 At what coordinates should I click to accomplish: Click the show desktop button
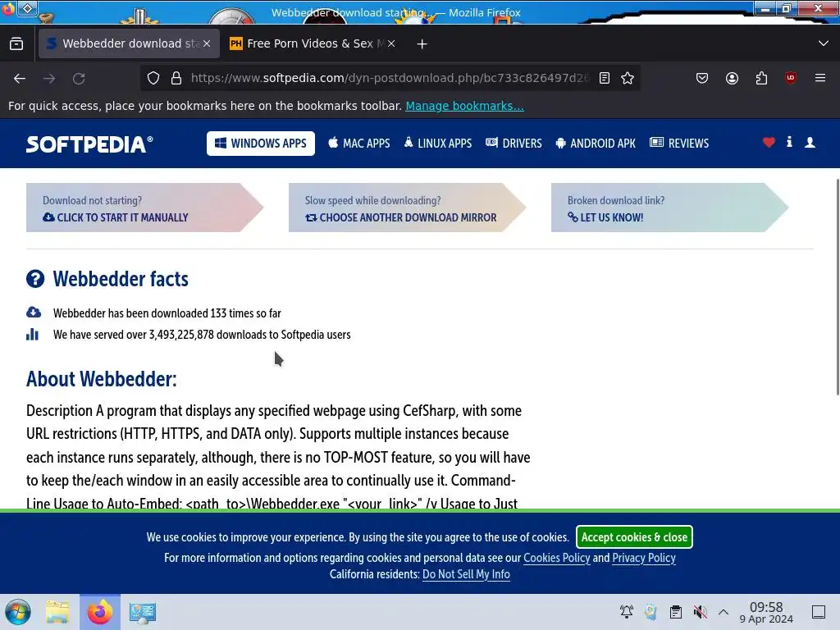click(x=819, y=612)
